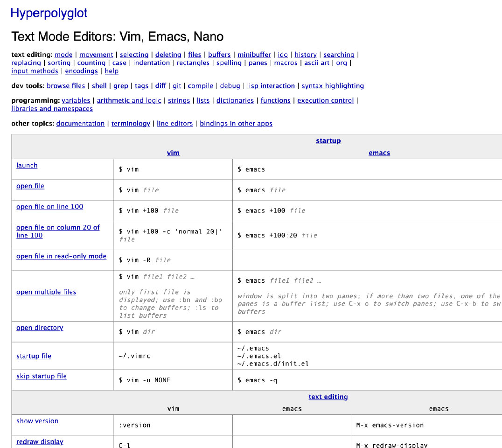Jump to the 'ascii art' section
This screenshot has height=448, width=502.
click(x=317, y=63)
